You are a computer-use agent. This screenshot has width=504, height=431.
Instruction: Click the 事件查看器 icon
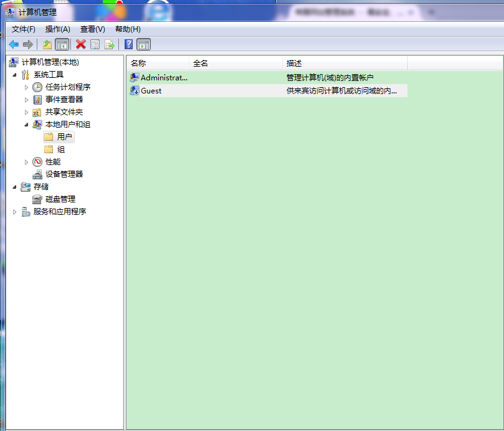(x=37, y=100)
